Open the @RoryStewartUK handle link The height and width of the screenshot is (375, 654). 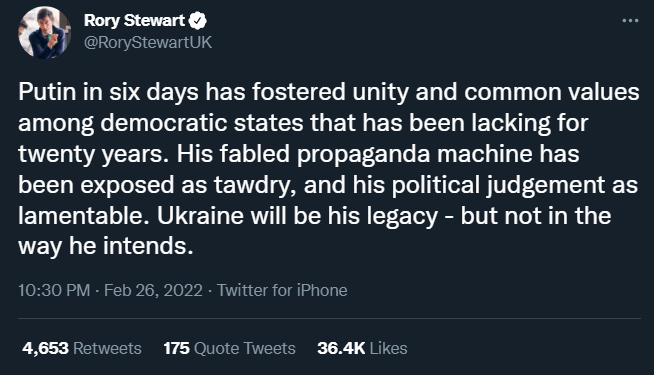(148, 43)
